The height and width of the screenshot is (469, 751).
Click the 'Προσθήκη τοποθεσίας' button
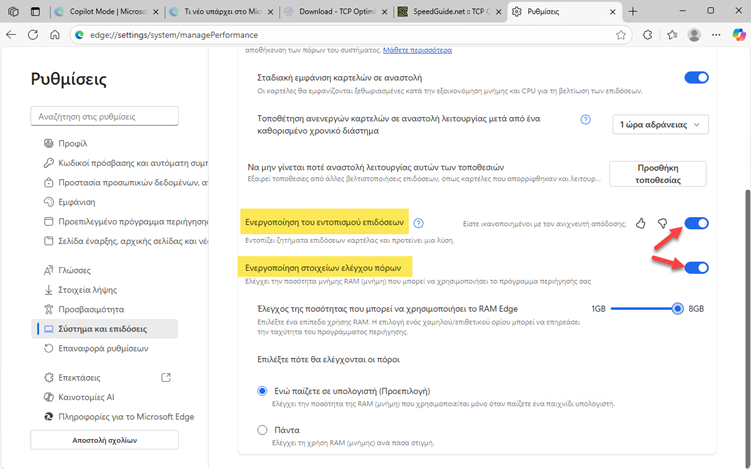point(657,174)
